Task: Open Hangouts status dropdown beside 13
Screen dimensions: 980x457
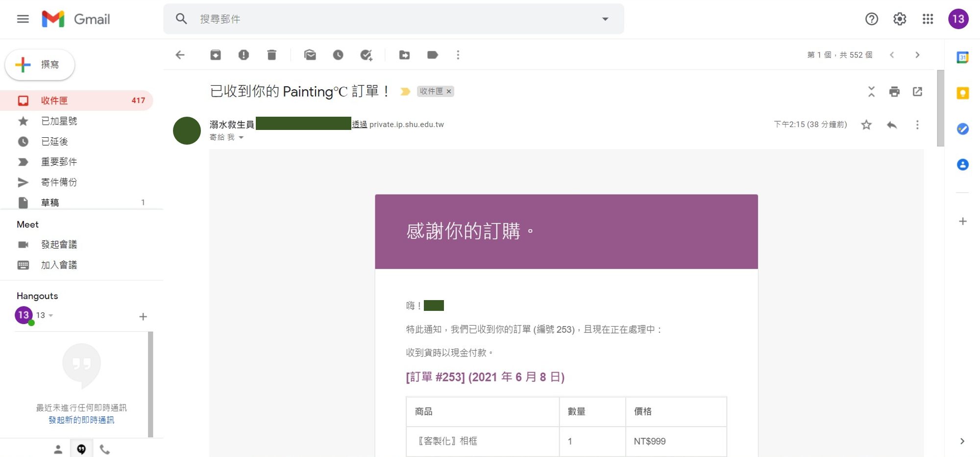Action: point(51,315)
